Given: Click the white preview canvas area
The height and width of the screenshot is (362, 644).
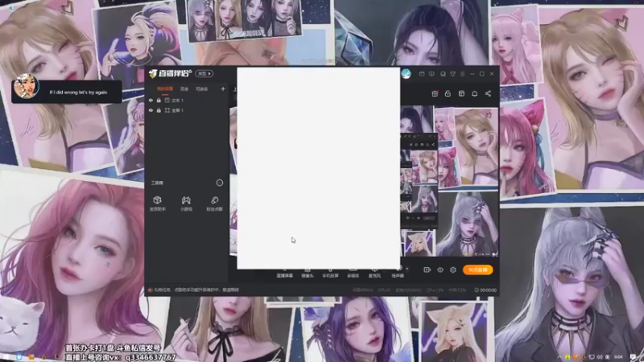Looking at the screenshot, I should (x=318, y=168).
